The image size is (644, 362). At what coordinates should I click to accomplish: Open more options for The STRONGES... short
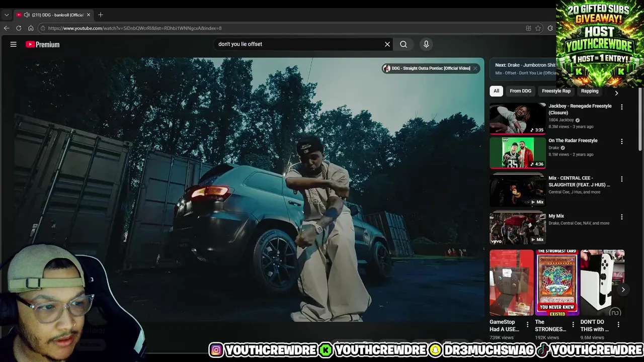[573, 325]
